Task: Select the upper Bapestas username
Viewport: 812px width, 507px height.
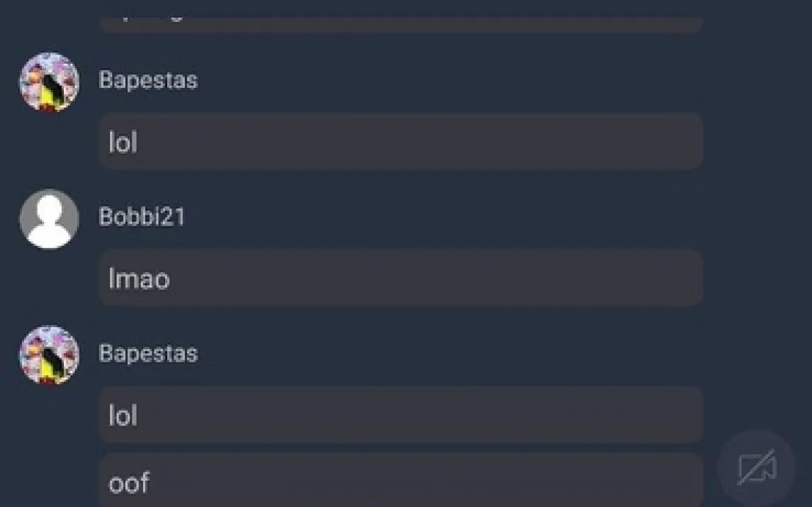Action: [x=148, y=80]
